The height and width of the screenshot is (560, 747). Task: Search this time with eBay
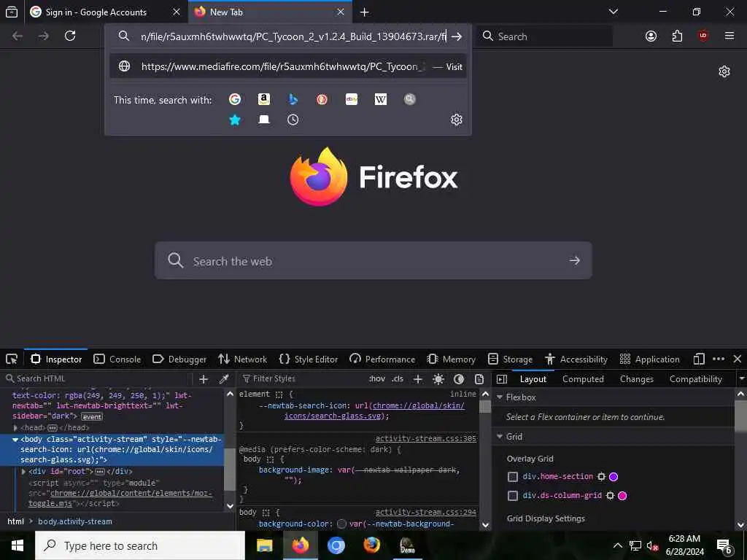(352, 99)
